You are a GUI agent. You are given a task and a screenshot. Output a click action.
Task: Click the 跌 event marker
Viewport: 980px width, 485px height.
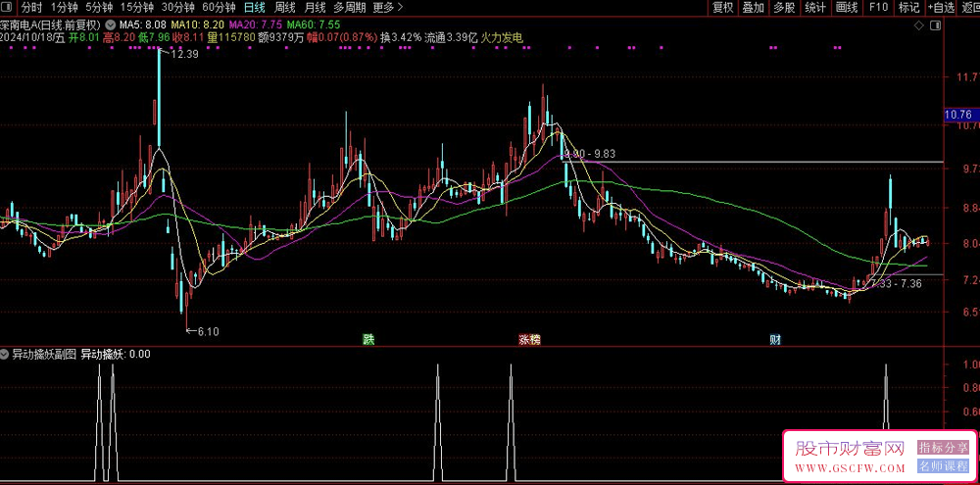[370, 340]
